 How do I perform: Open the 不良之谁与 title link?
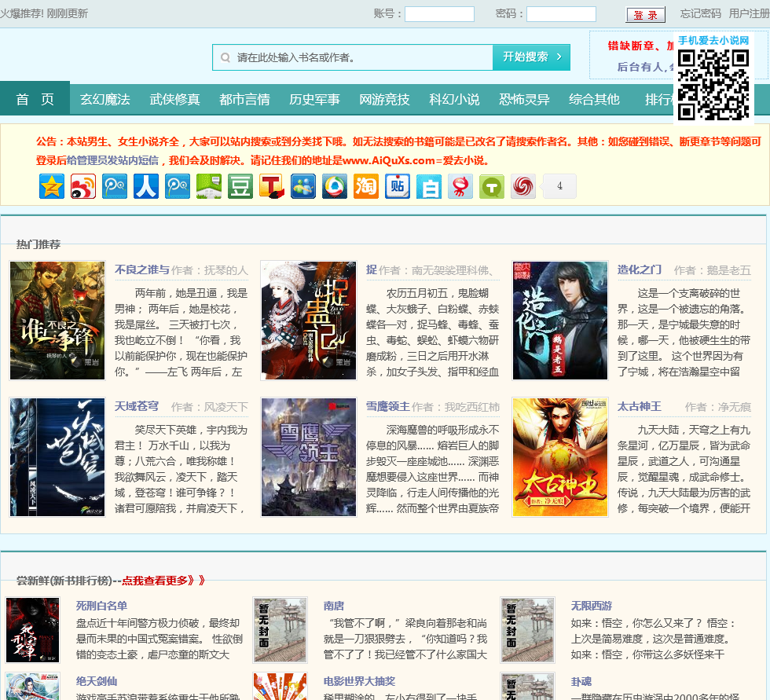coord(142,269)
